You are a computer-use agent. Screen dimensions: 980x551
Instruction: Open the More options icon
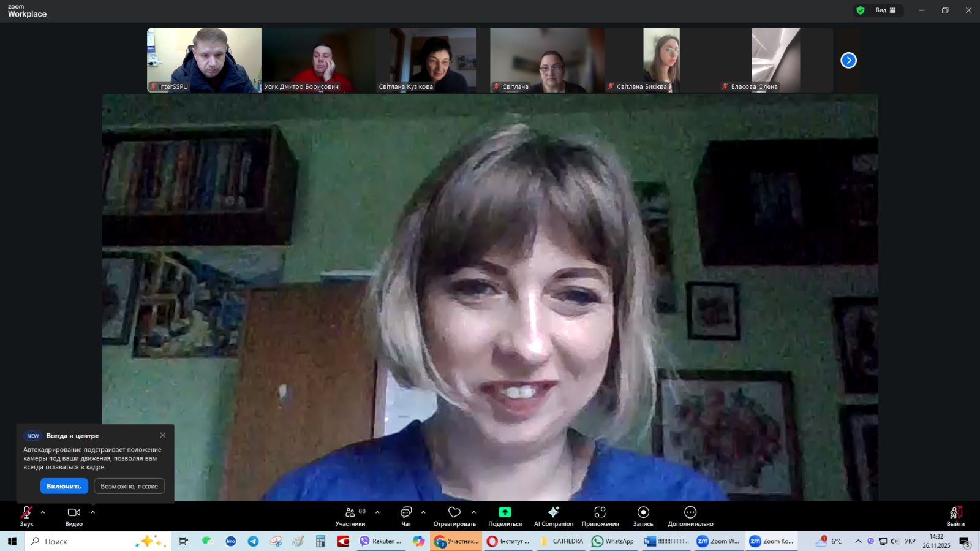690,512
